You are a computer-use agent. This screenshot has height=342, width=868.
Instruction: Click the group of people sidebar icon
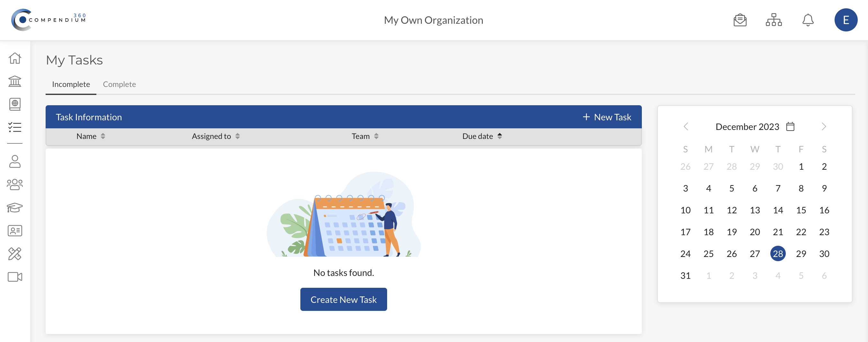(x=15, y=184)
